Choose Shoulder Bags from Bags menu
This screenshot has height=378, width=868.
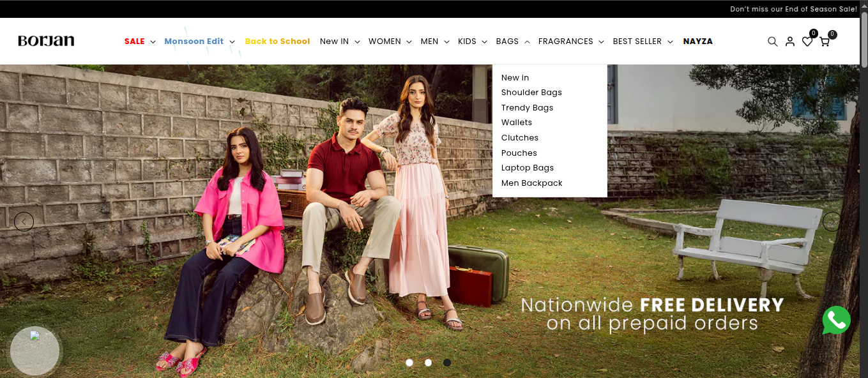point(531,93)
